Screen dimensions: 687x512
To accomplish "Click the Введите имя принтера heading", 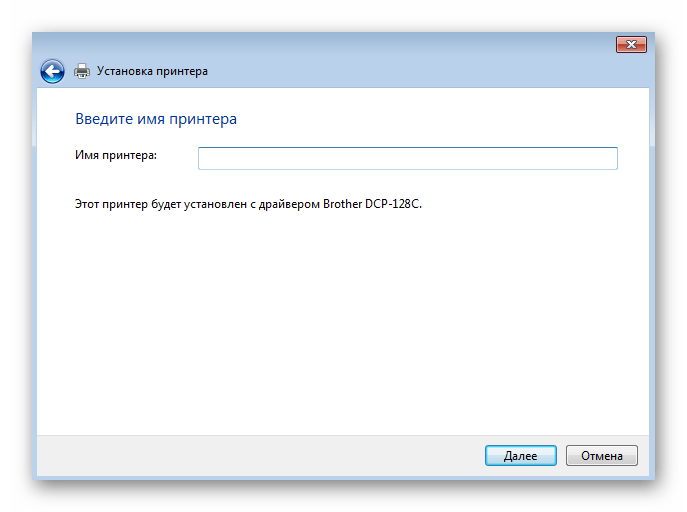I will point(156,119).
